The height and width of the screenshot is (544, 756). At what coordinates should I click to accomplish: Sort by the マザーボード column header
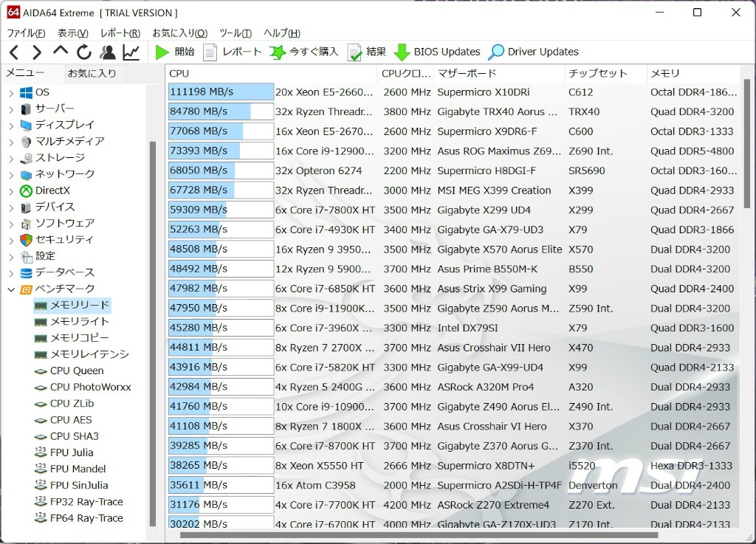[x=467, y=73]
